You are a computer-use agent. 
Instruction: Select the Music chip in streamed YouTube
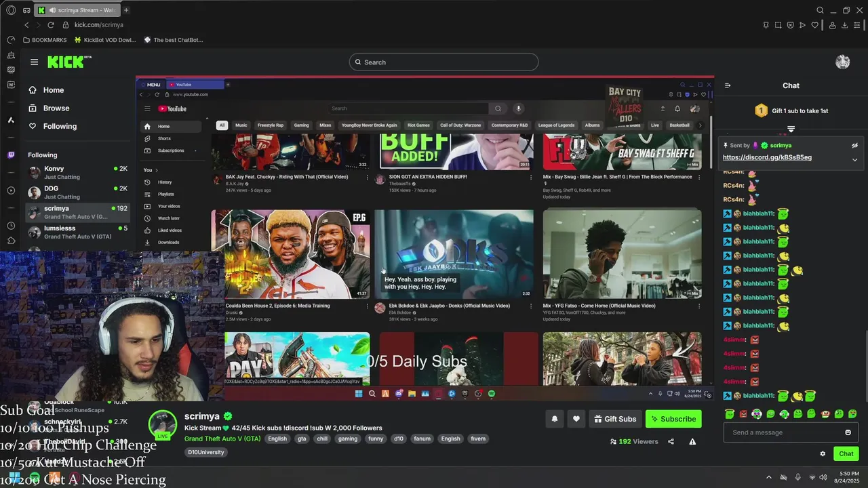point(241,125)
